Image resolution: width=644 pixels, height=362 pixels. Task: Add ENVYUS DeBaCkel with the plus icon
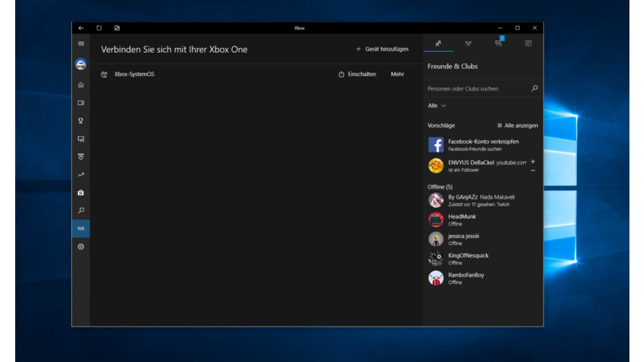point(533,162)
